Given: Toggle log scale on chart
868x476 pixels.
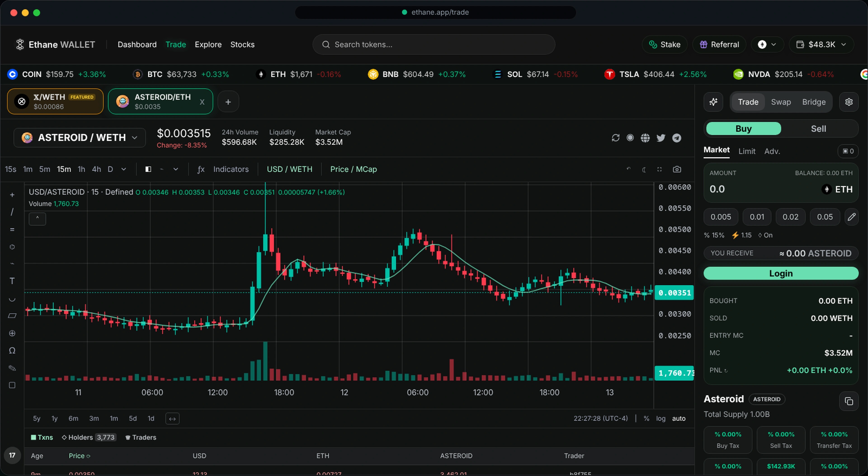Looking at the screenshot, I should click(660, 418).
